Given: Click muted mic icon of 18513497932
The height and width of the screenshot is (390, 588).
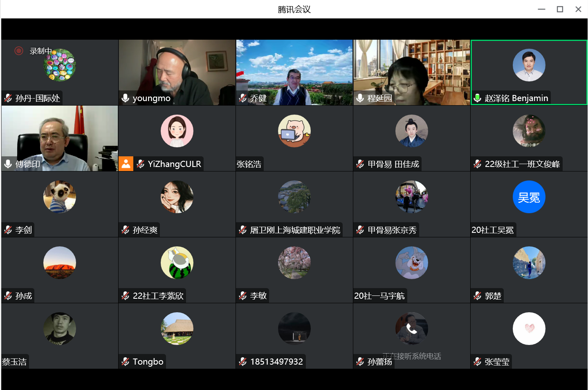Looking at the screenshot, I should click(x=243, y=362).
